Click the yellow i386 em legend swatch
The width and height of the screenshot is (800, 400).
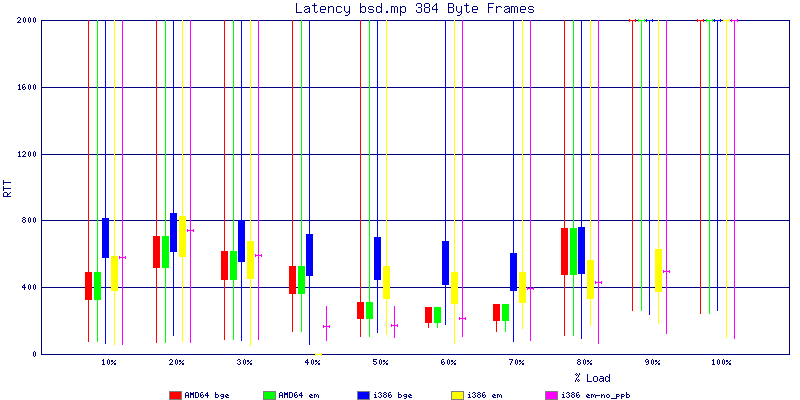458,395
